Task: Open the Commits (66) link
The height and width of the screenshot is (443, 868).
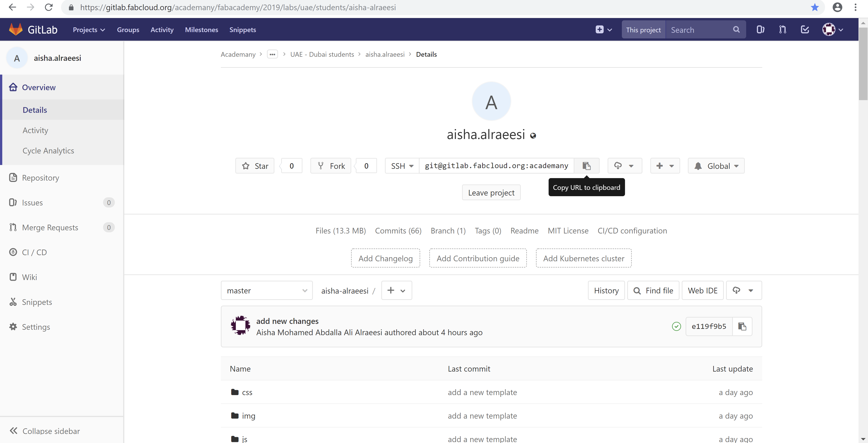Action: click(x=398, y=230)
